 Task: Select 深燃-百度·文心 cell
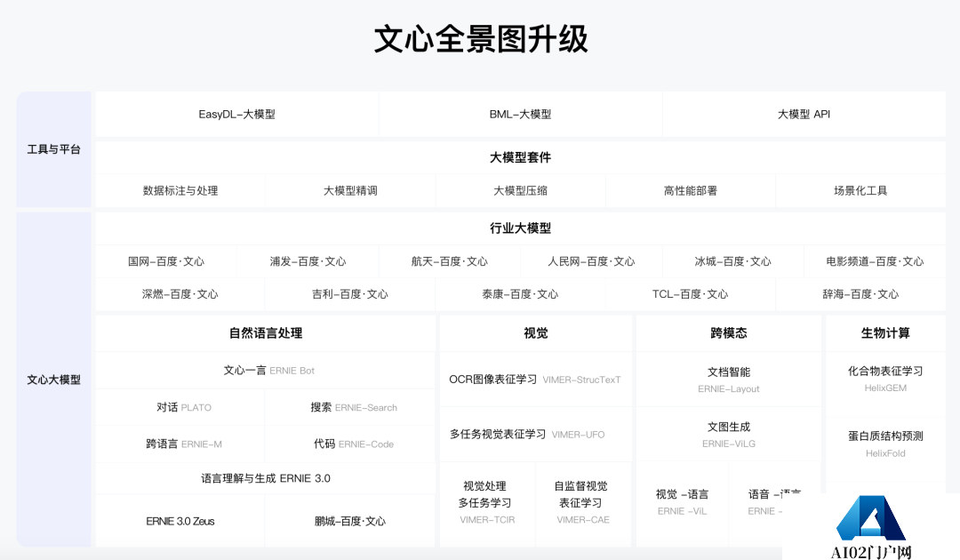pos(180,294)
